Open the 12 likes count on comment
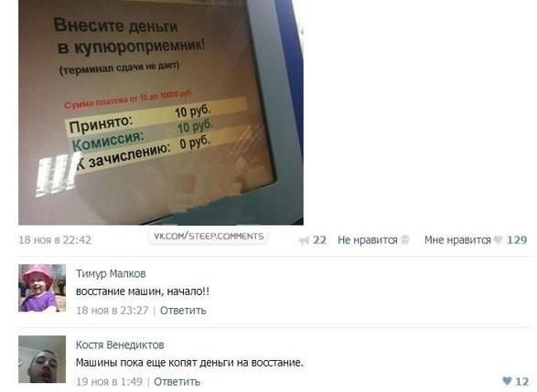The width and height of the screenshot is (537, 392). click(x=521, y=381)
